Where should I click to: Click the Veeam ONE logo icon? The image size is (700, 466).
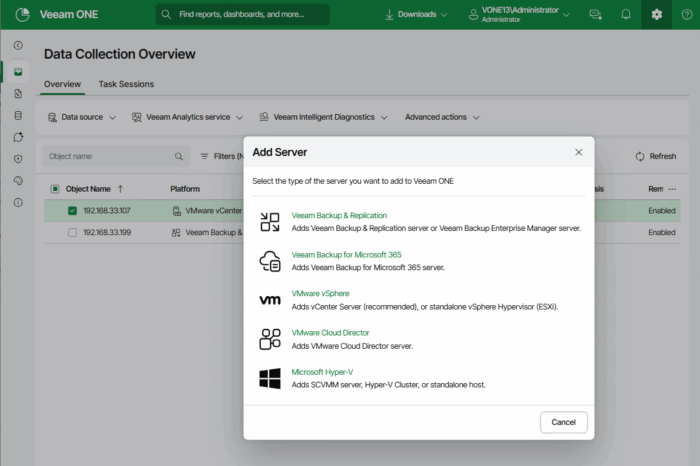click(22, 15)
